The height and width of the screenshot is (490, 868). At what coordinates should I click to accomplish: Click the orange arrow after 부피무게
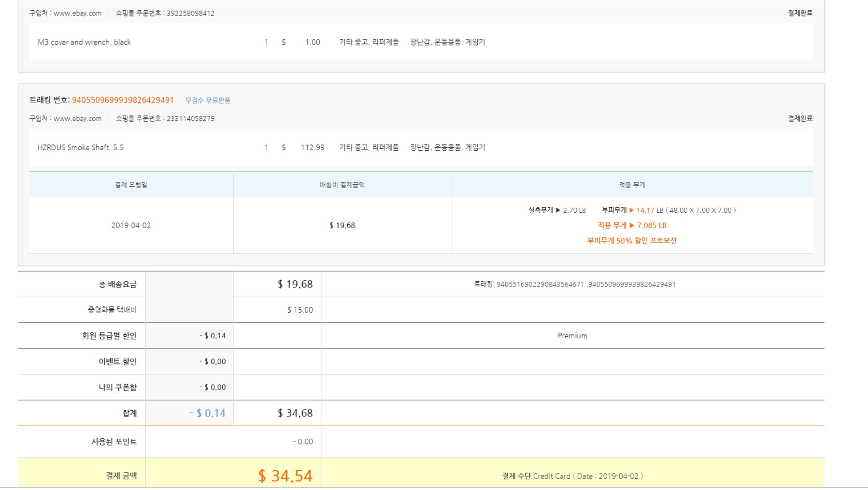pos(631,210)
